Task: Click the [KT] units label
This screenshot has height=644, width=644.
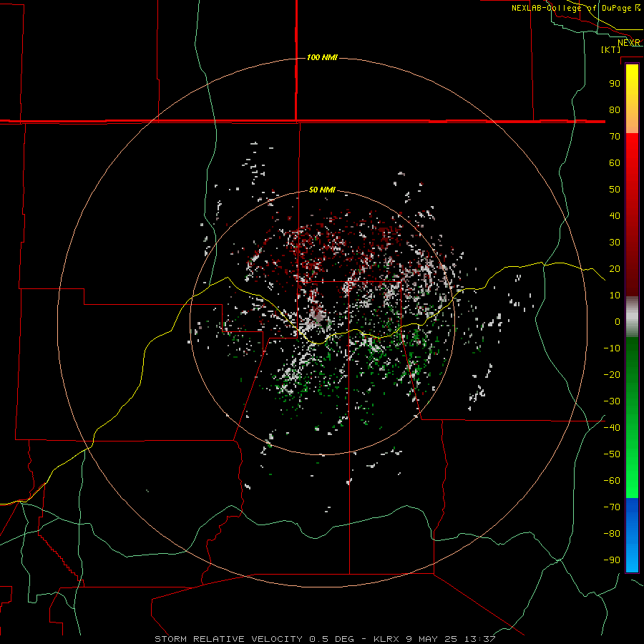Action: pyautogui.click(x=611, y=49)
